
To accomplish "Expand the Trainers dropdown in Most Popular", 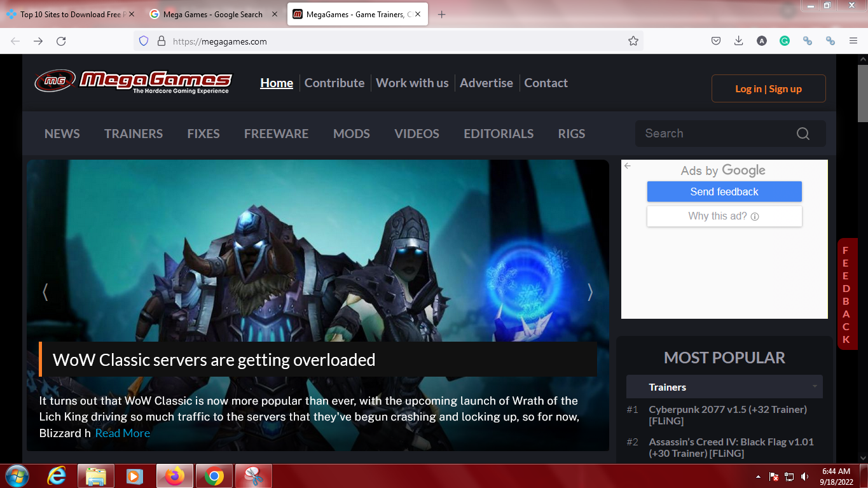I will coord(815,387).
